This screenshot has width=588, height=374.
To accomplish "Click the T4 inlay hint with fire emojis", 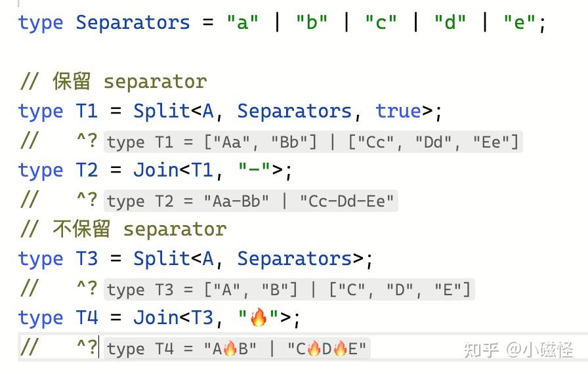I will [237, 348].
